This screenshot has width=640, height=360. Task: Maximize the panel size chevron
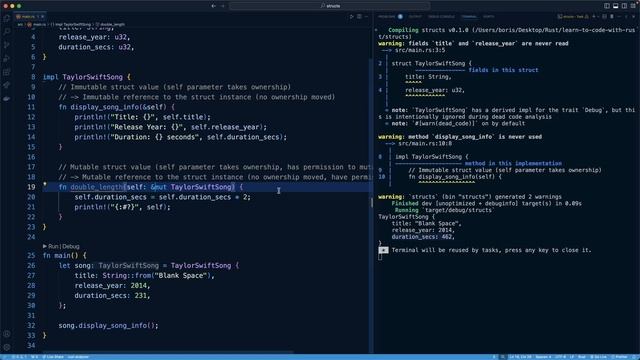[x=626, y=17]
